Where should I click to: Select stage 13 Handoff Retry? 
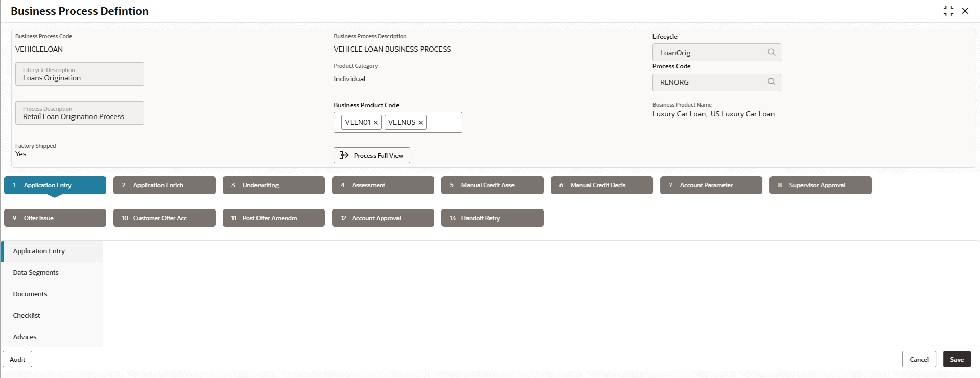click(493, 218)
